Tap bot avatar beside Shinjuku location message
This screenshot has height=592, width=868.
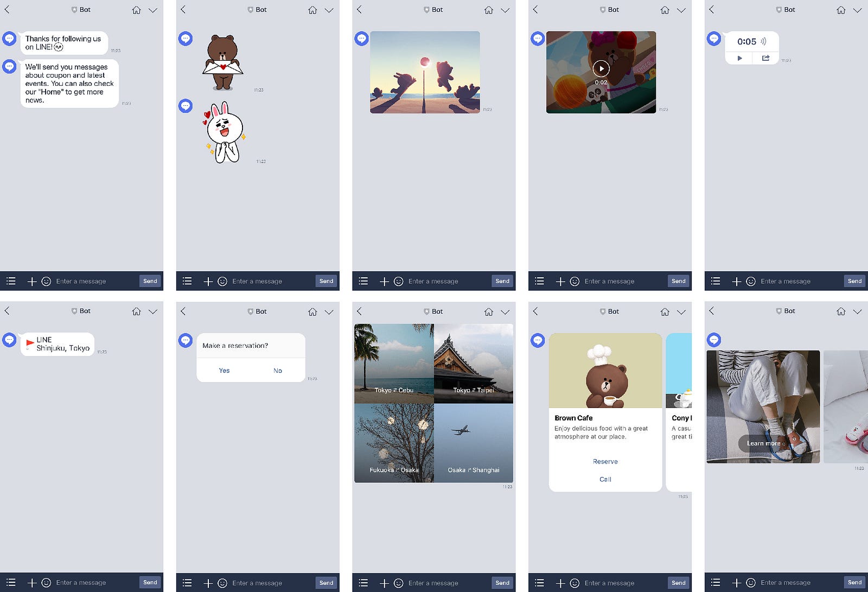pos(9,340)
